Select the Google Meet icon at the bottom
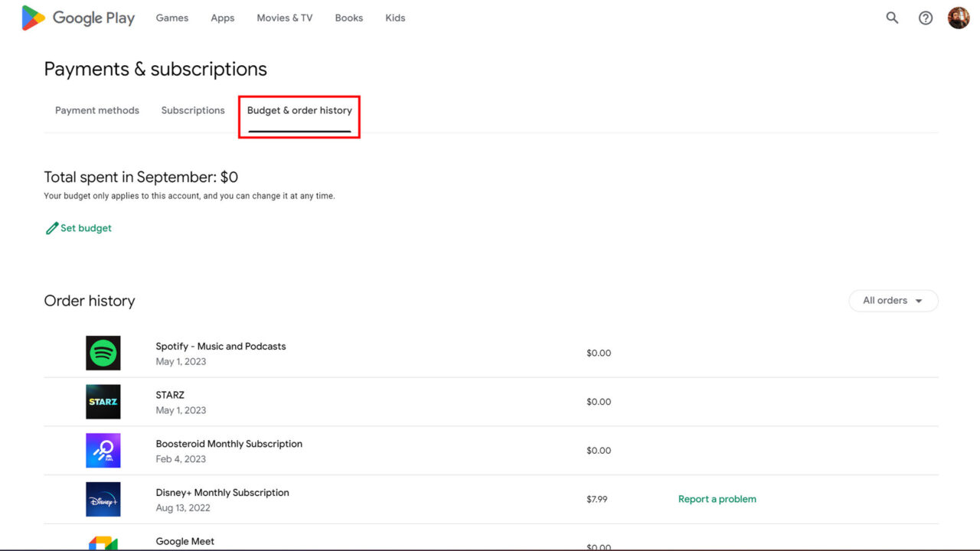Viewport: 980px width, 551px height. (103, 545)
